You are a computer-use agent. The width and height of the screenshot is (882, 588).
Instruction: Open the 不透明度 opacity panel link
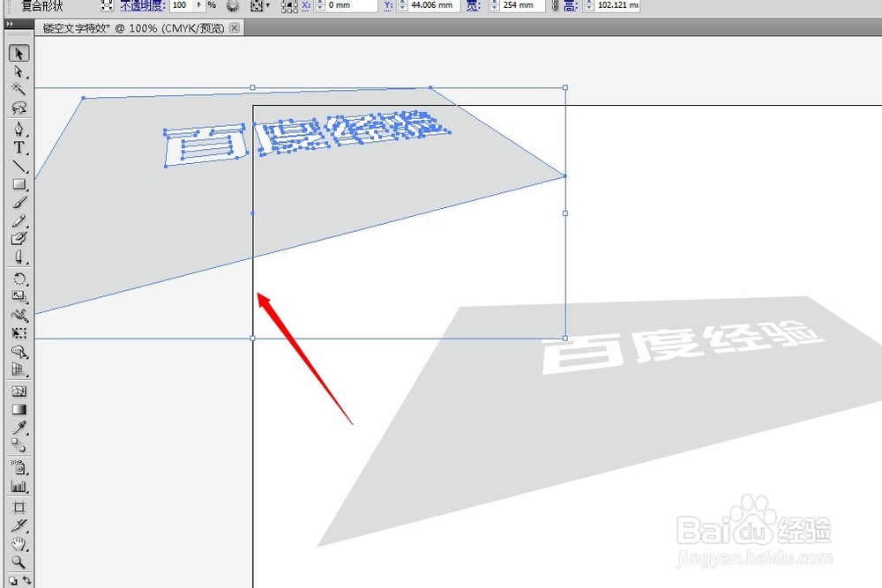[x=143, y=5]
